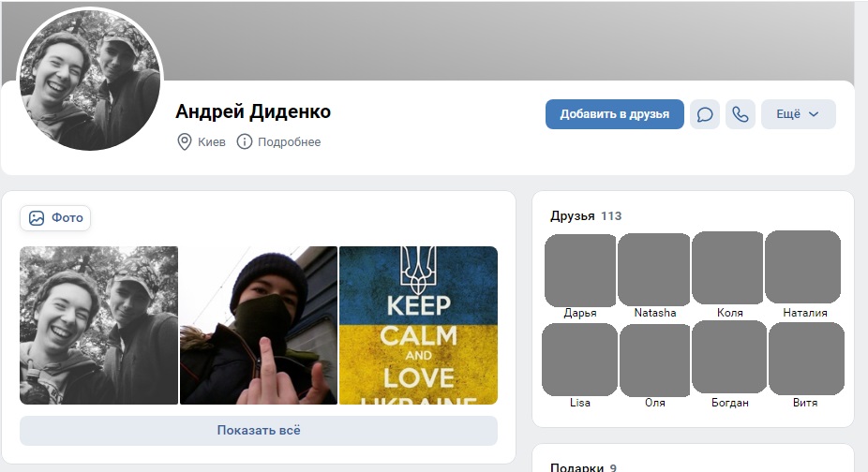Start a call via the phone icon
Screen dimensions: 868x472
(x=741, y=114)
